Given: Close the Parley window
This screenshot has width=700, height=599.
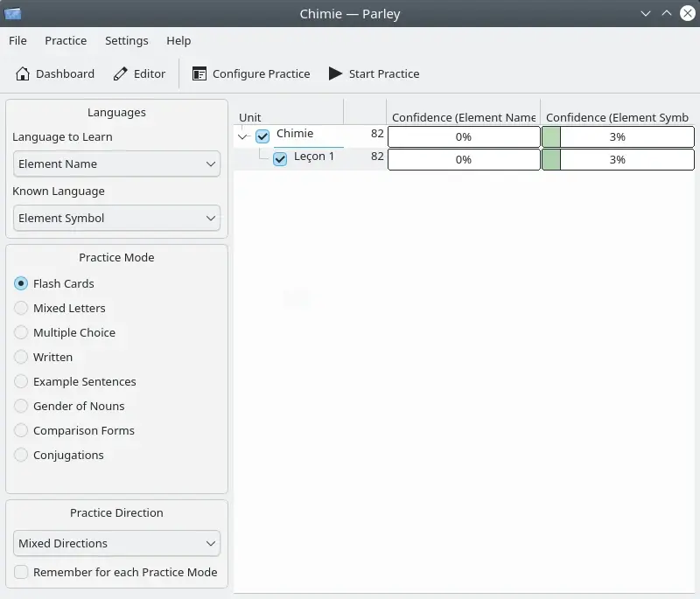Looking at the screenshot, I should point(688,13).
